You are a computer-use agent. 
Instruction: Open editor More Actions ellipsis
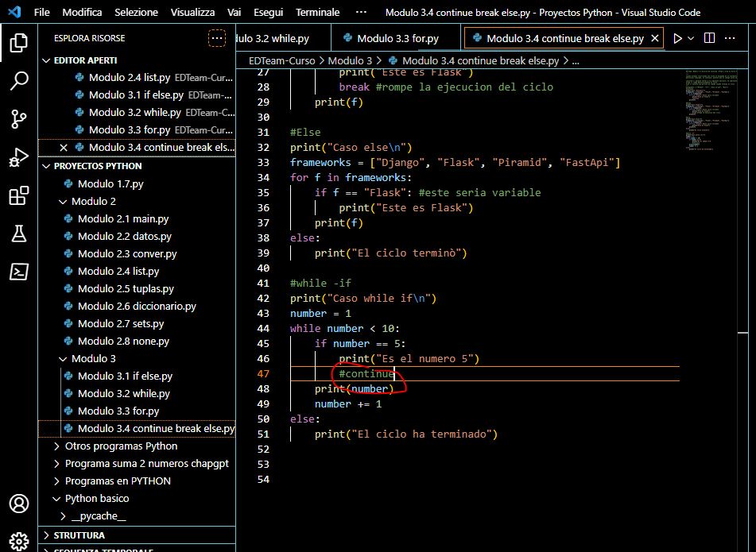[x=730, y=38]
